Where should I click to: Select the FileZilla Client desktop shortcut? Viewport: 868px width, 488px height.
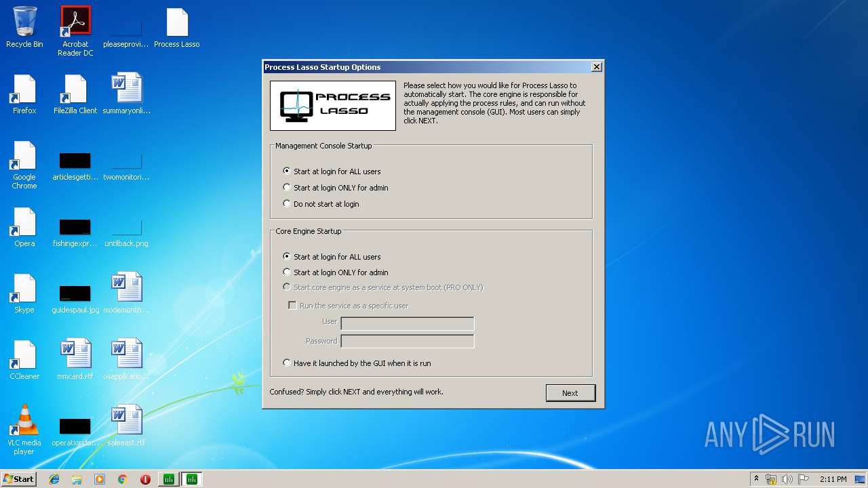tap(75, 94)
